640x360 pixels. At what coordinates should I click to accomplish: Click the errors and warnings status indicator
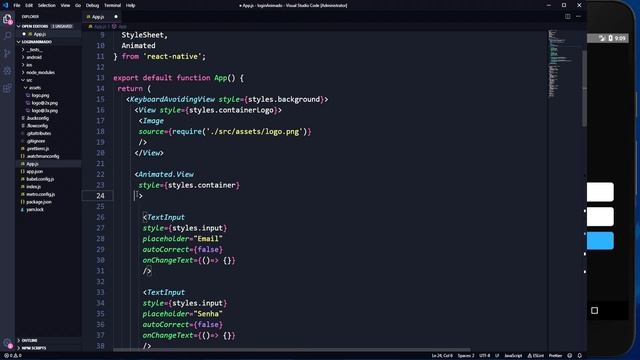13,356
